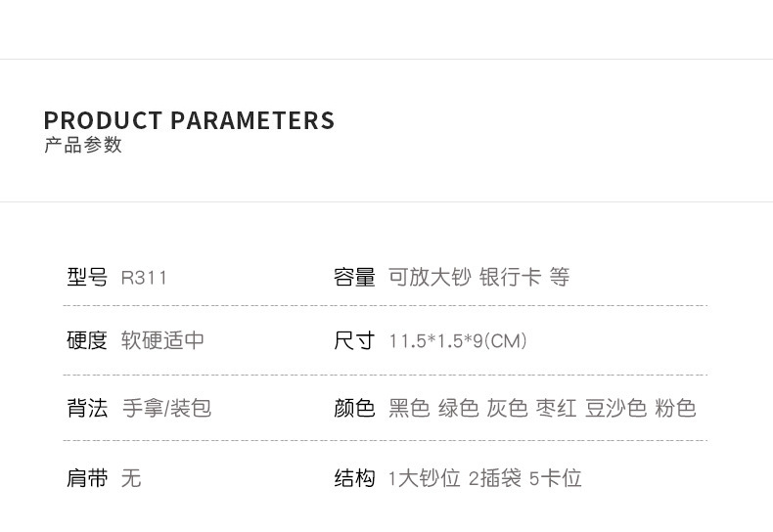Click the 尺寸 label
This screenshot has height=532, width=773.
click(x=354, y=340)
